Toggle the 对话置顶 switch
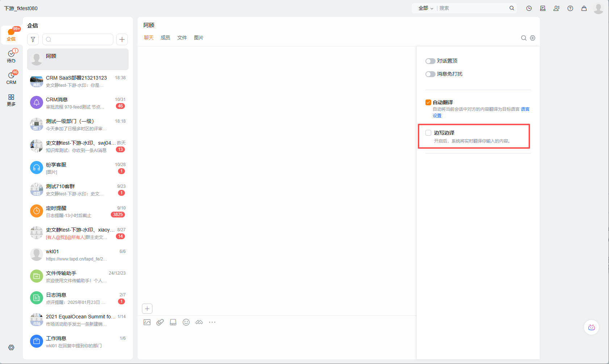Viewport: 609px width, 364px height. click(x=430, y=61)
